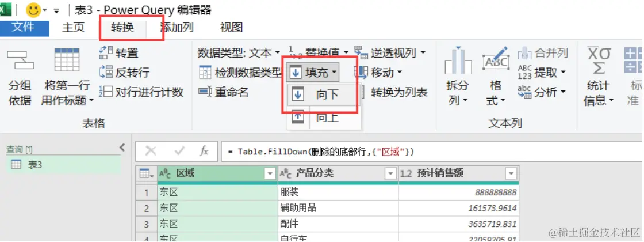Screen dimensions: 644x242
Task: Click the 重命名 rename button
Action: click(x=224, y=92)
